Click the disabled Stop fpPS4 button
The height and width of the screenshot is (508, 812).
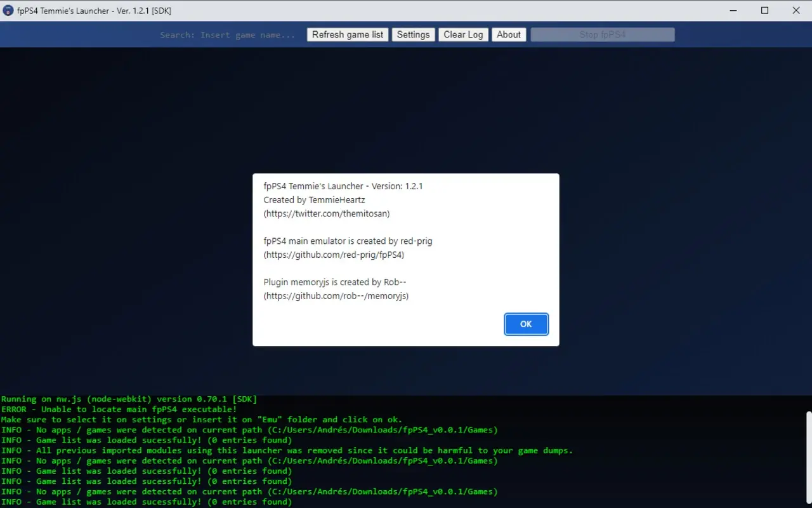(x=602, y=34)
